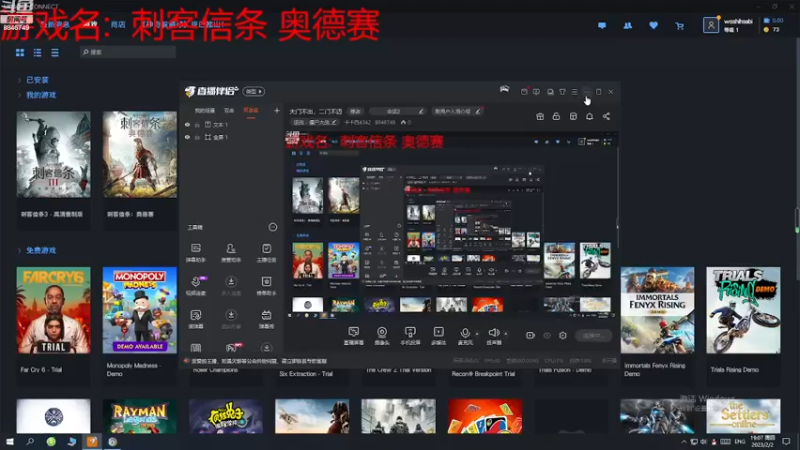Screen dimensions: 800x450
Task: Click the record camera icon beside the gear
Action: click(531, 335)
